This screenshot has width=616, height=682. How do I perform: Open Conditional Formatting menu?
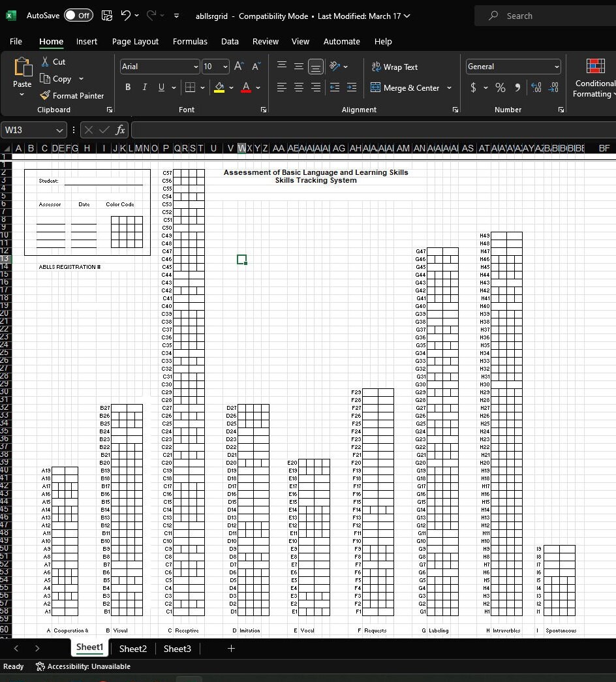pyautogui.click(x=595, y=79)
